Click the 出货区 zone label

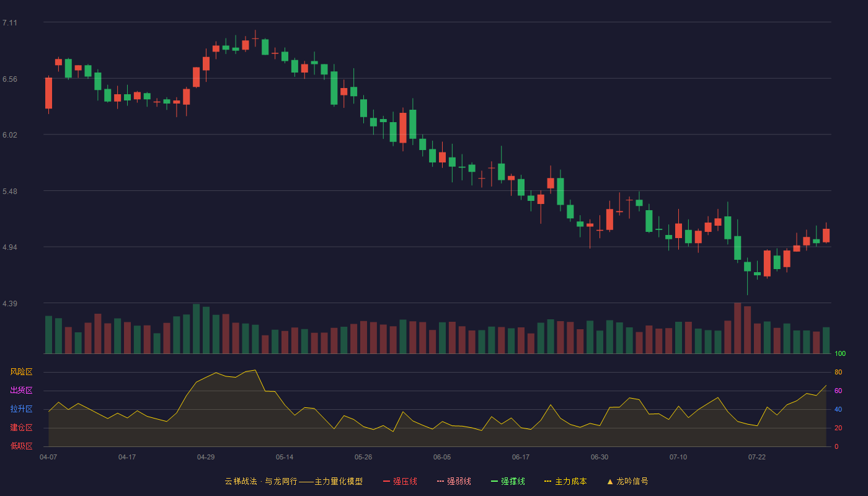pos(21,391)
